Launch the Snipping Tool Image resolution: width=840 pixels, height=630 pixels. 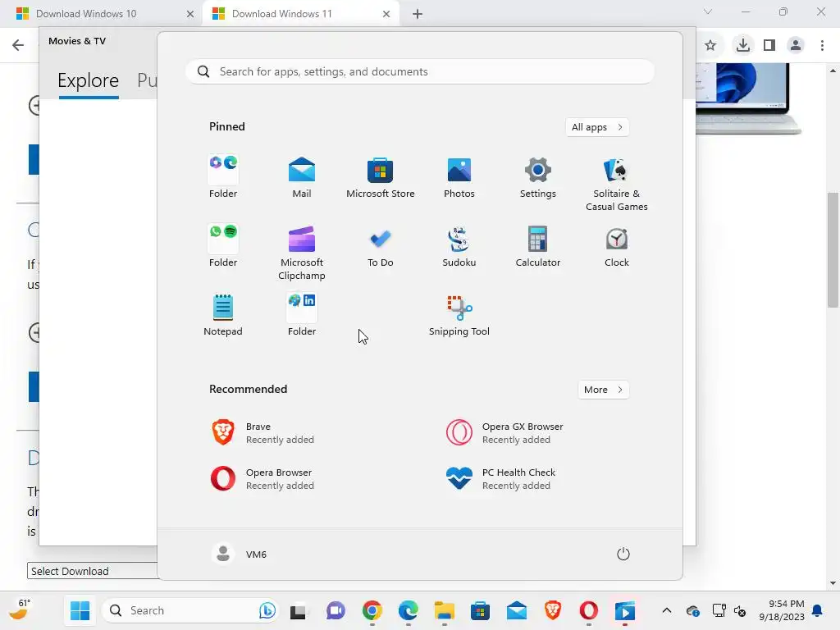click(459, 315)
